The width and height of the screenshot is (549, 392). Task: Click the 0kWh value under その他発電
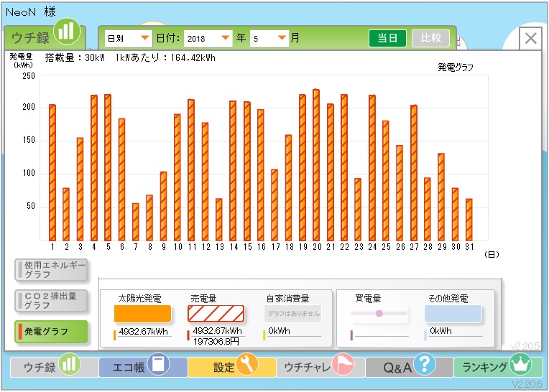tap(440, 331)
